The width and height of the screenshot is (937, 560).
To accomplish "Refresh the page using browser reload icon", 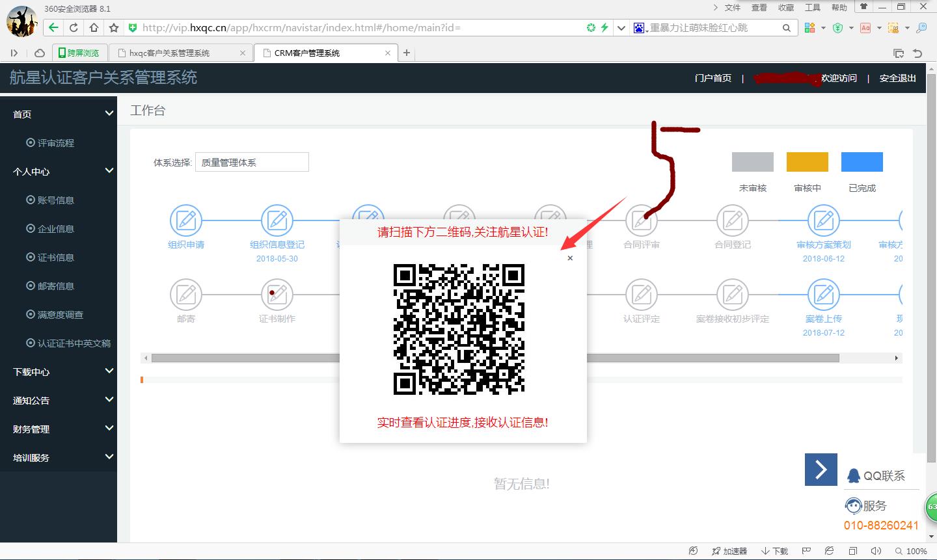I will coord(74,27).
